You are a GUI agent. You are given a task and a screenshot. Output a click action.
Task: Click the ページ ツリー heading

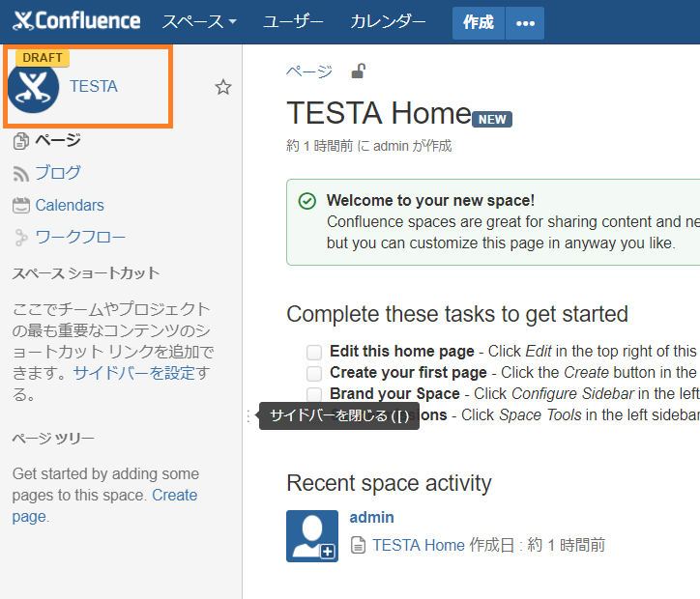coord(53,439)
